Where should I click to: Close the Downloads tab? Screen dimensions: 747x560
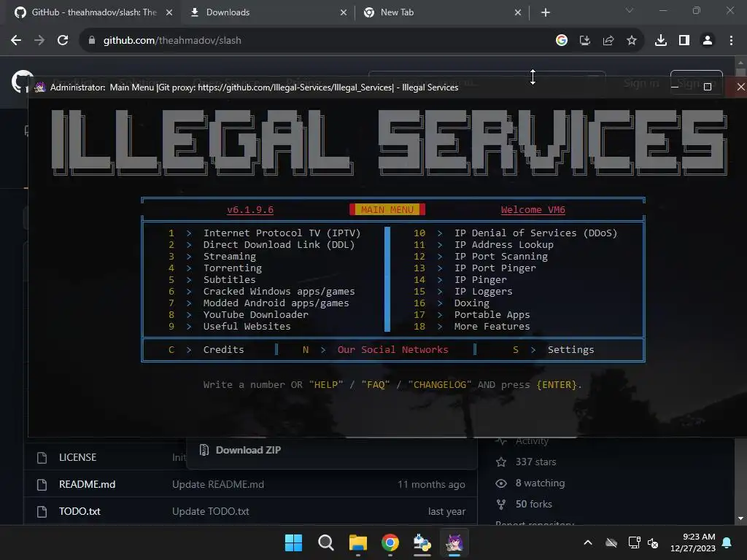pyautogui.click(x=344, y=12)
